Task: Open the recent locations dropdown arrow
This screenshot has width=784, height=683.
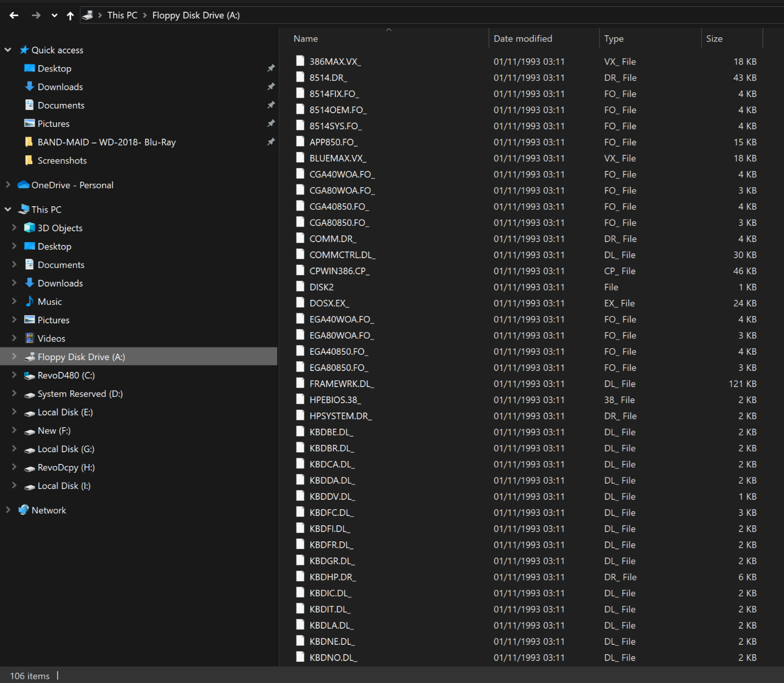Action: pos(54,16)
